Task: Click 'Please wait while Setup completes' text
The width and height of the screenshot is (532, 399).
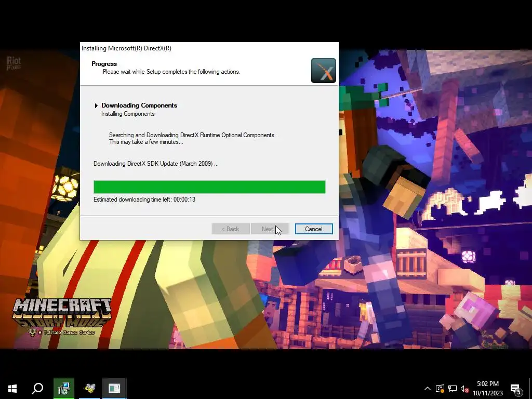Action: point(171,72)
